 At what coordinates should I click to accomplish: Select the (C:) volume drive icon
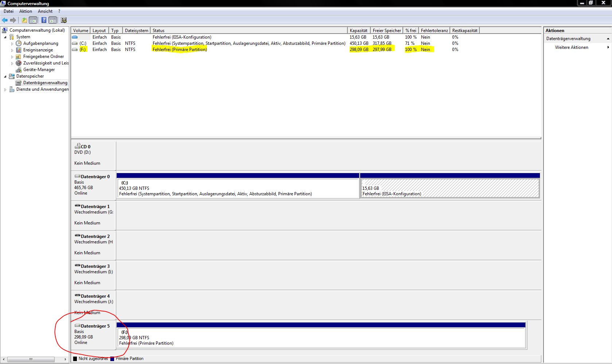point(75,43)
